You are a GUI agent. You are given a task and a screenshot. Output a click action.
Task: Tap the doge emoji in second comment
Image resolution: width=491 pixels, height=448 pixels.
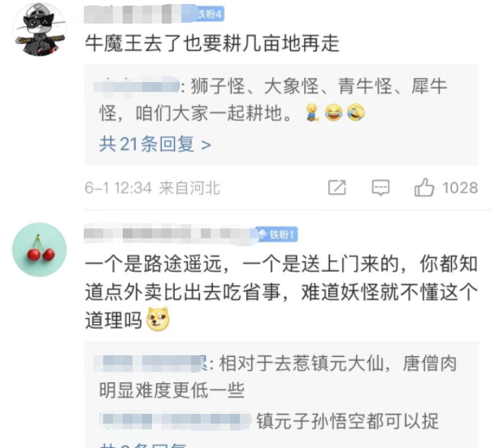pos(159,320)
